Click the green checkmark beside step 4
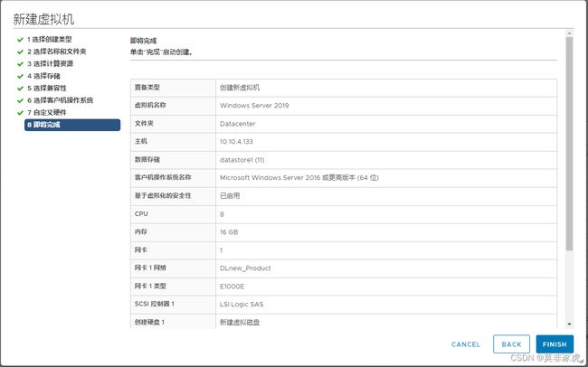The height and width of the screenshot is (367, 588). point(20,76)
